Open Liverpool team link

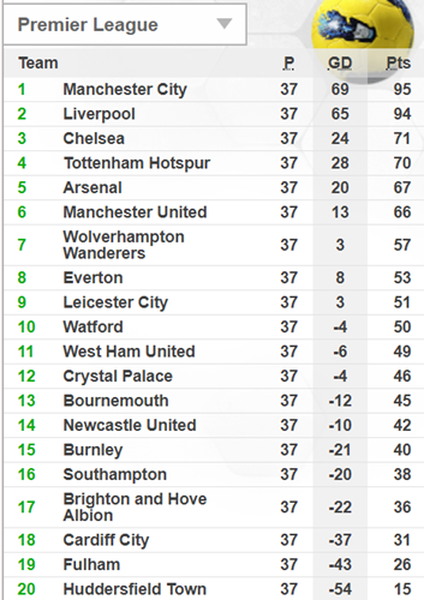coord(99,114)
